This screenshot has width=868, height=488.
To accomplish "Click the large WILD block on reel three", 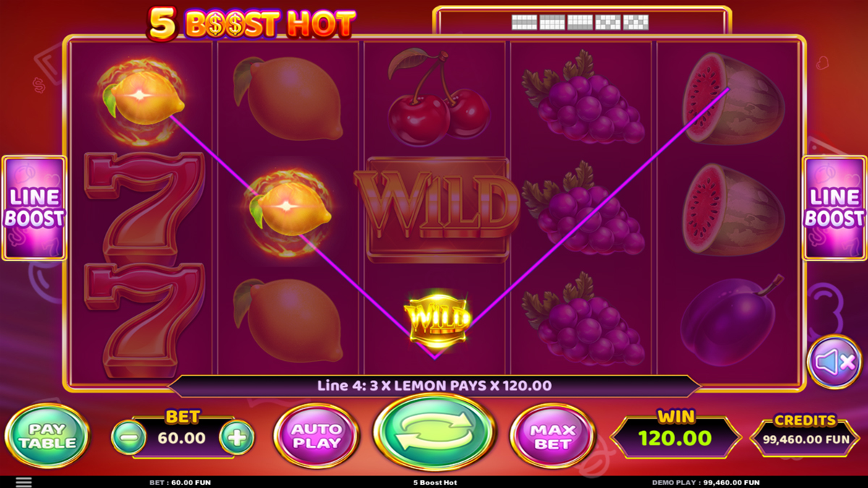I will pyautogui.click(x=435, y=209).
